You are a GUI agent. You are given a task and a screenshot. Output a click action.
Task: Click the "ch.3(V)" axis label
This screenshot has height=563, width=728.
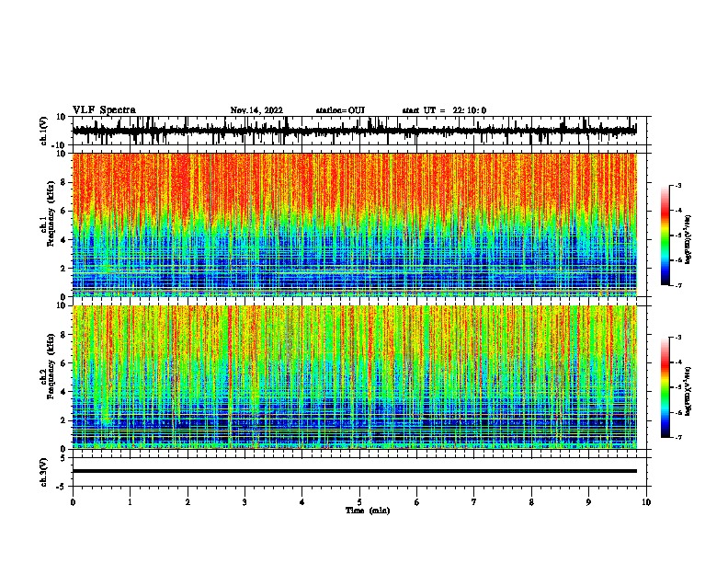pos(44,472)
